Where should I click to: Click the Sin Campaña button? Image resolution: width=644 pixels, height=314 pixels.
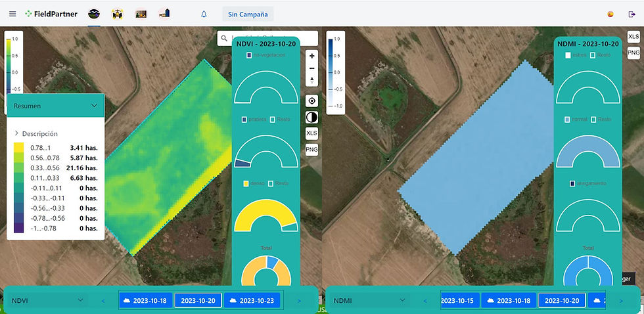248,14
